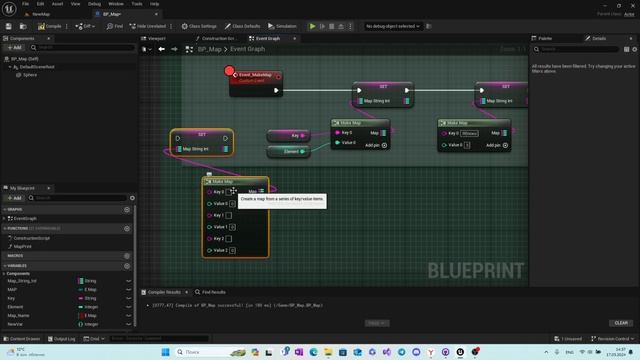Open the Cmd console dropdown
Image resolution: width=640 pixels, height=360 pixels.
pyautogui.click(x=94, y=339)
